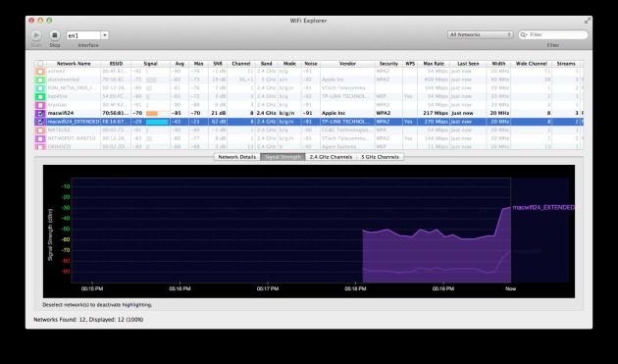
Task: Sort by the Wide Channel column header
Action: (532, 64)
